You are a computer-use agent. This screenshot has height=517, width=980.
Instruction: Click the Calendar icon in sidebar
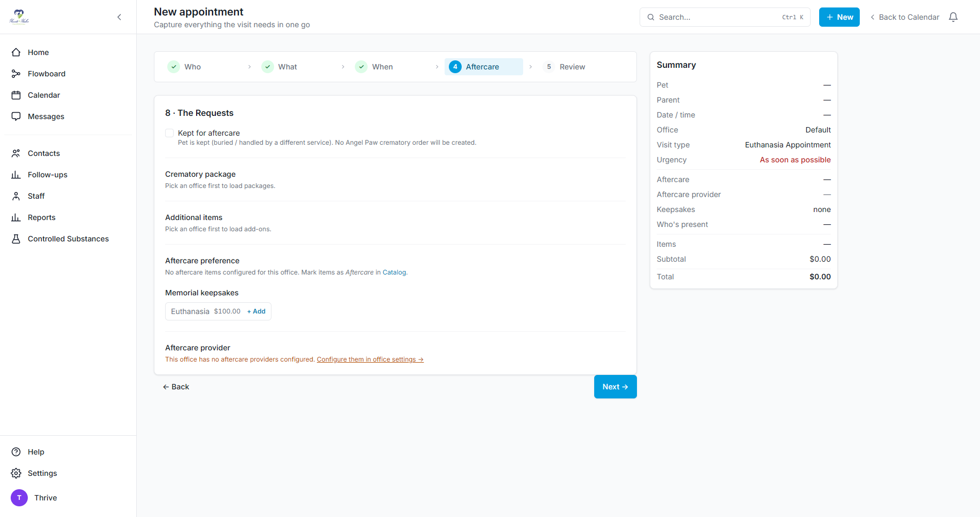pyautogui.click(x=16, y=95)
